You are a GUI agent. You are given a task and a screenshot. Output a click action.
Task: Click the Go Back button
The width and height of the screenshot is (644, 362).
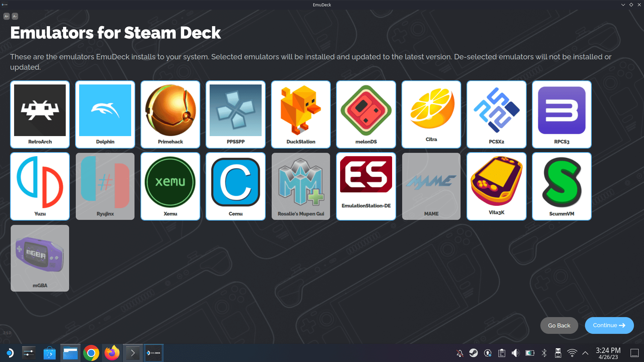pos(559,325)
